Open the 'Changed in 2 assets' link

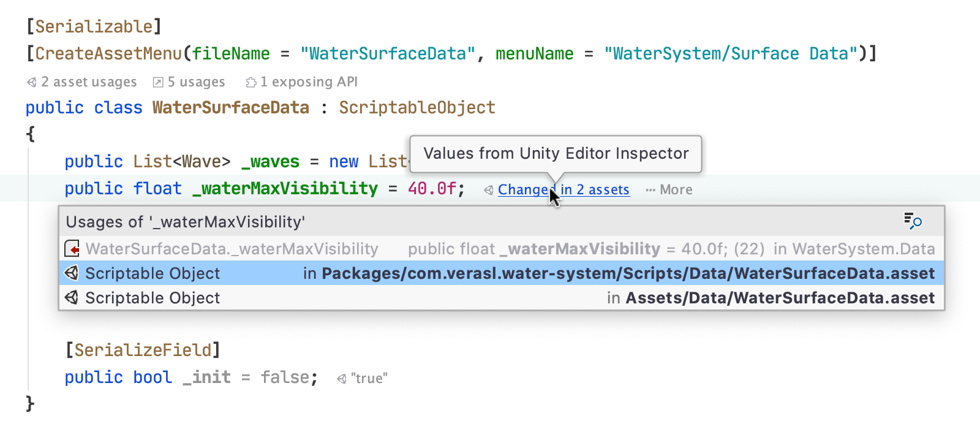click(x=563, y=190)
